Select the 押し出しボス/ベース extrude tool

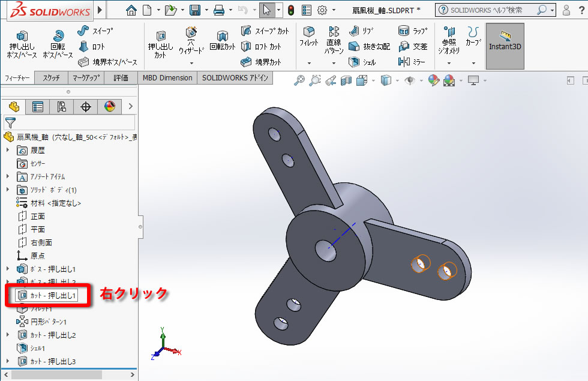22,44
